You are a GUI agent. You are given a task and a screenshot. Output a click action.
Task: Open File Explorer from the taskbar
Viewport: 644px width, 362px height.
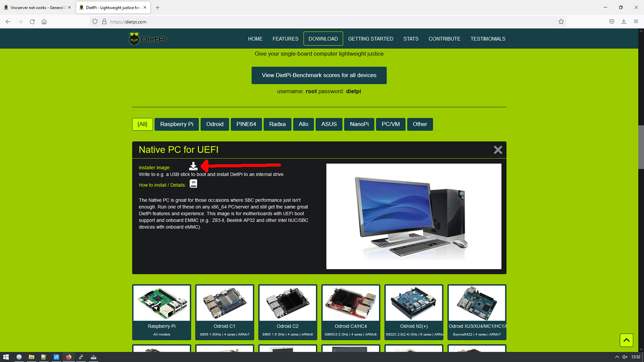[31, 357]
